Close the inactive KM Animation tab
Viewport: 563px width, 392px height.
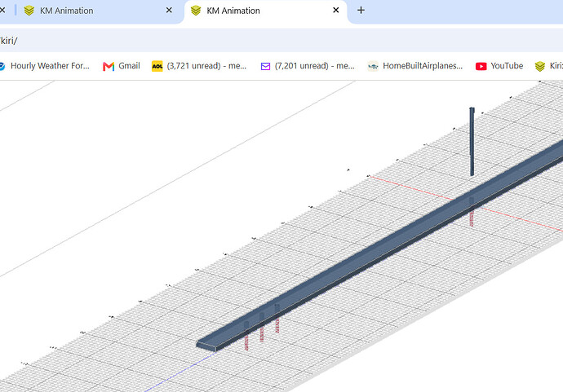coord(169,11)
